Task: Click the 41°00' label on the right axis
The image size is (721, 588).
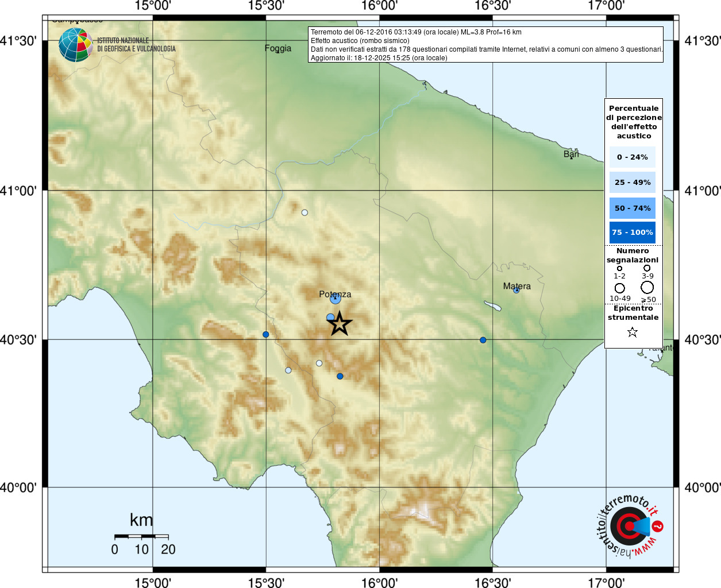Action: coord(703,191)
